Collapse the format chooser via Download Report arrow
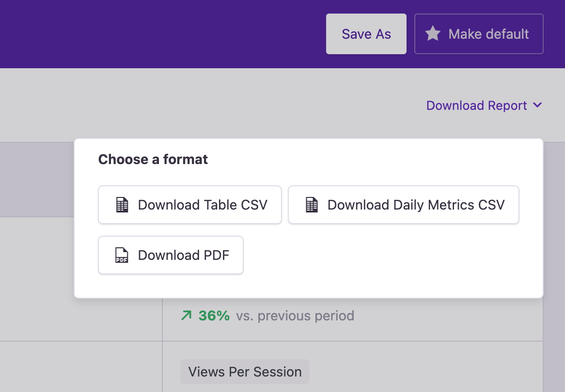 (538, 105)
